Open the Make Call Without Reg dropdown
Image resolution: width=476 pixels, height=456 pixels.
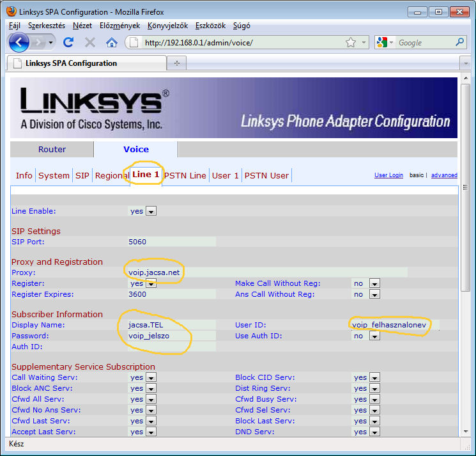374,283
